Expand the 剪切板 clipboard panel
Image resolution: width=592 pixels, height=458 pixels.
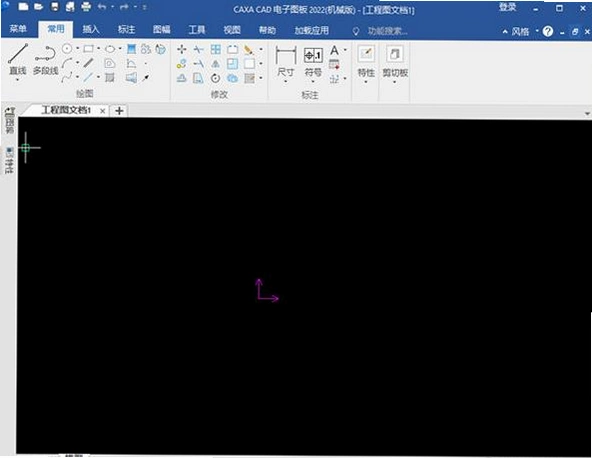395,63
